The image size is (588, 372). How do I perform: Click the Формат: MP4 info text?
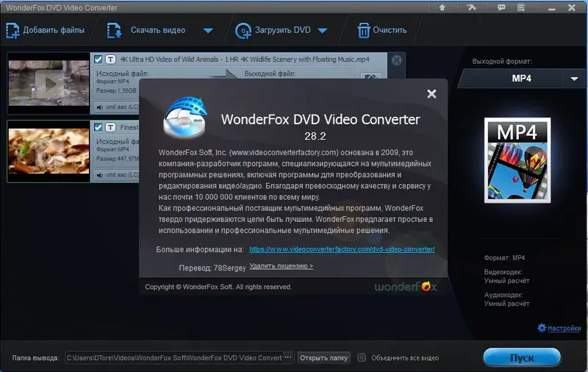coord(504,258)
